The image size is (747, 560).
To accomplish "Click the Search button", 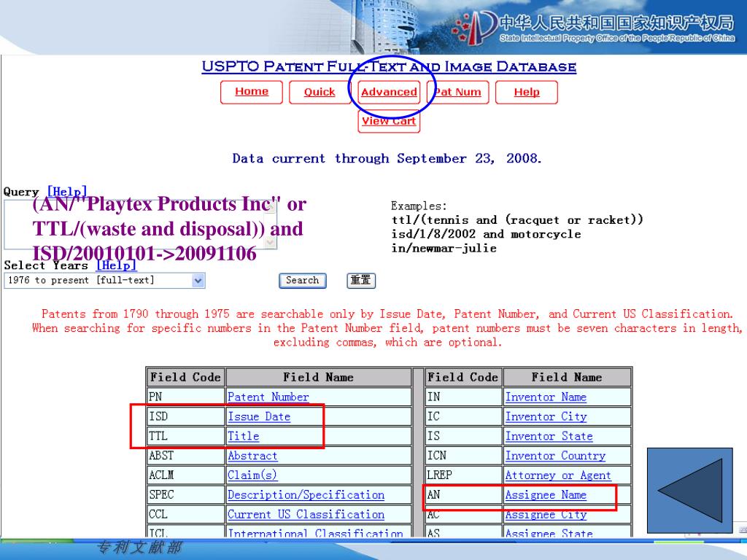I will coord(303,281).
